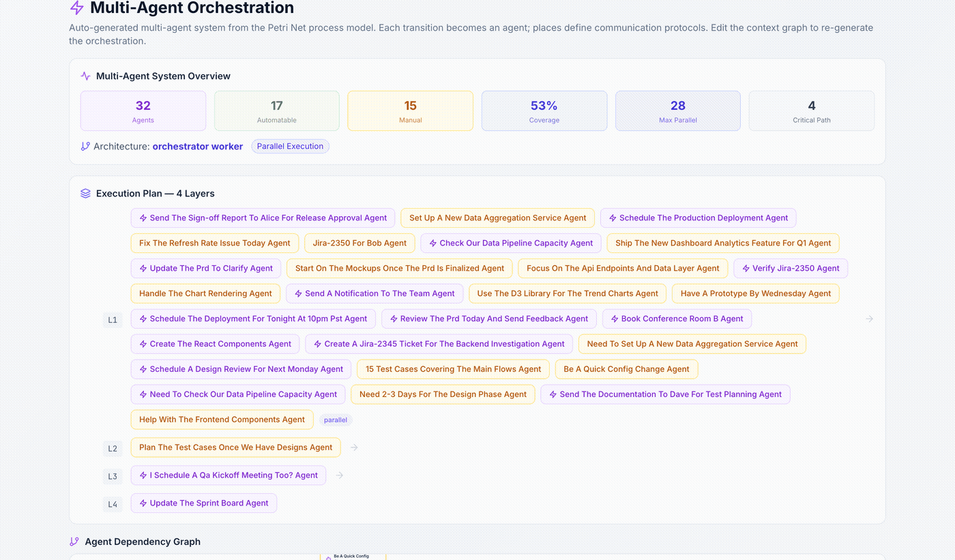Click the layers icon beside Execution Plan heading
955x560 pixels.
85,193
